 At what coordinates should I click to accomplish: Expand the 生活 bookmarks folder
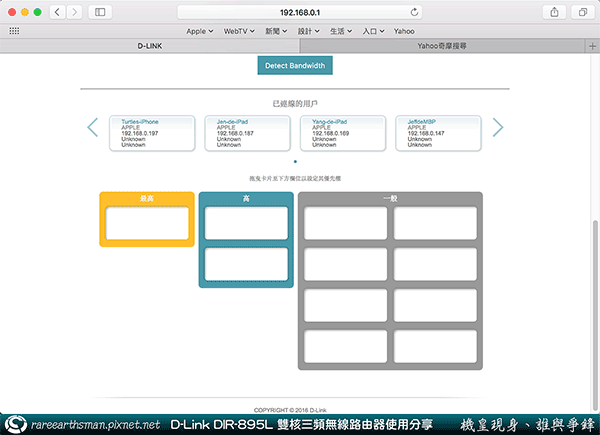click(x=341, y=31)
